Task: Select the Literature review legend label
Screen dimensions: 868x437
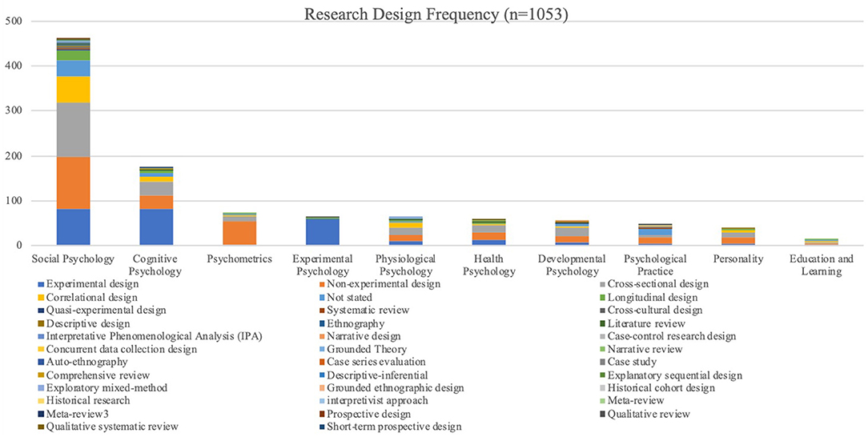Action: point(646,323)
